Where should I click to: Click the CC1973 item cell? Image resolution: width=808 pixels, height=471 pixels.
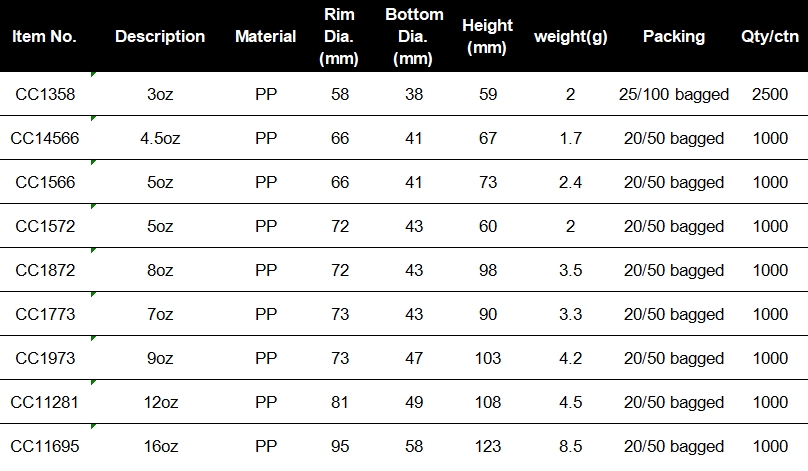click(x=45, y=358)
